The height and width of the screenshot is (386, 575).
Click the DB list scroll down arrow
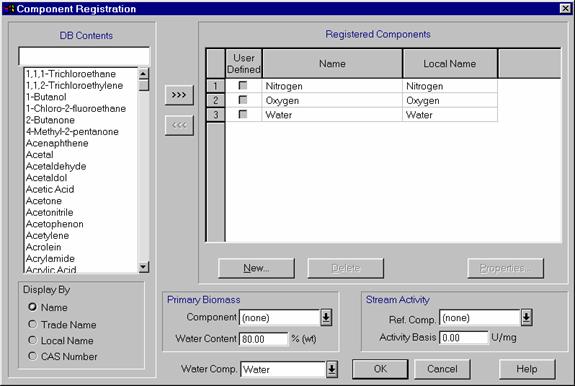point(143,267)
